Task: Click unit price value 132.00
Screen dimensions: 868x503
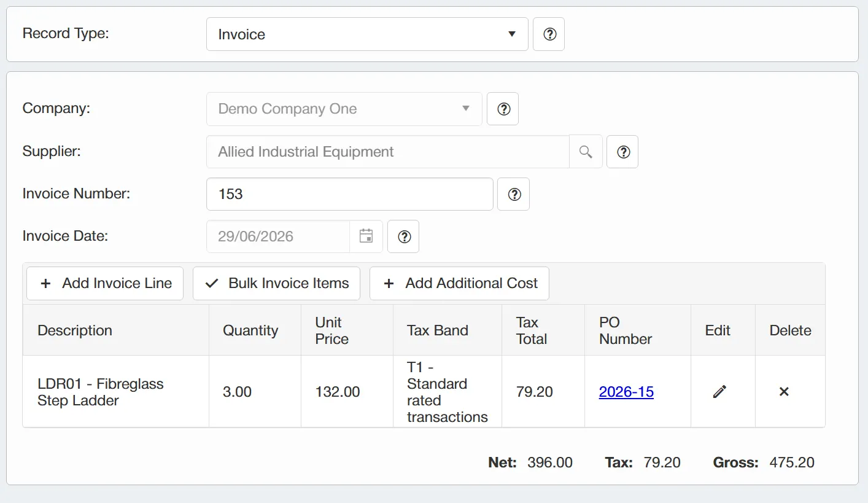Action: tap(338, 392)
